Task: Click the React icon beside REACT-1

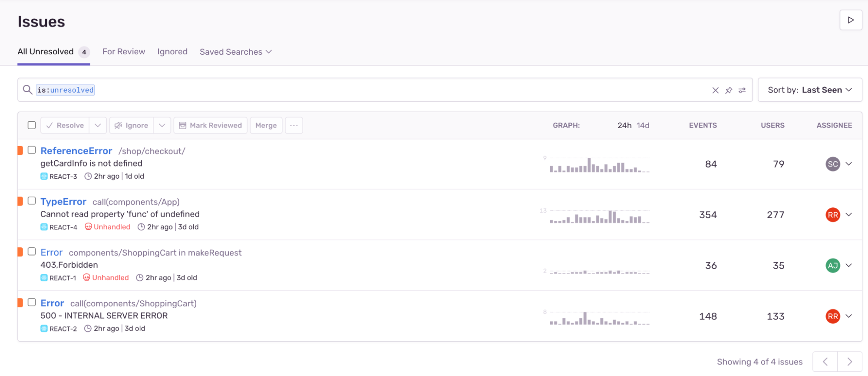Action: 44,278
